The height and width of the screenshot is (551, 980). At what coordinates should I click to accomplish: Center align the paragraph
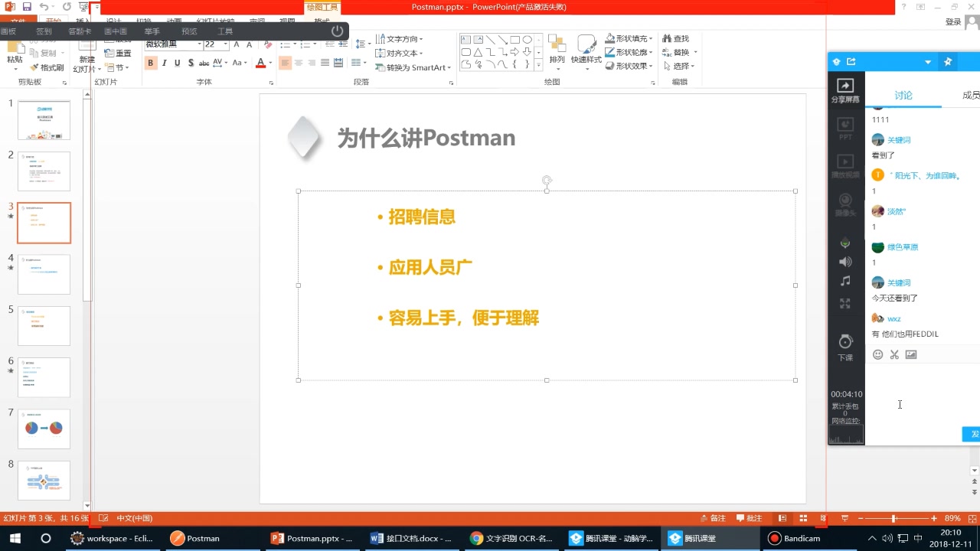299,63
